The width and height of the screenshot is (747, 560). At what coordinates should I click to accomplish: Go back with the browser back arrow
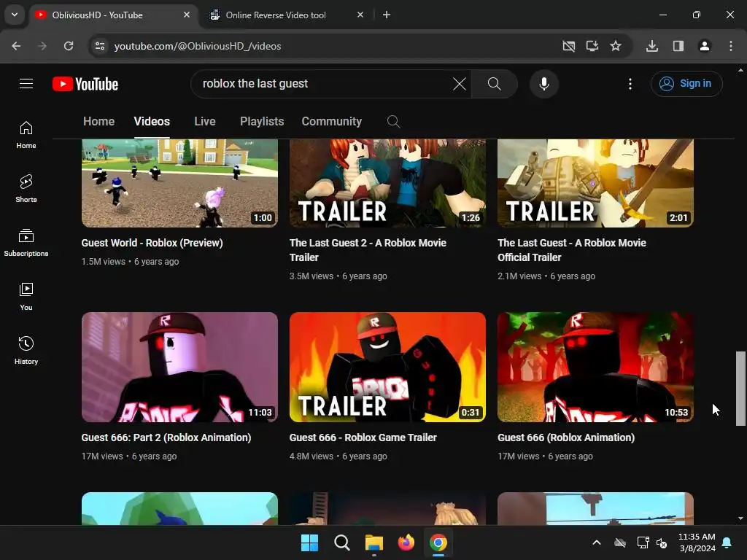point(16,46)
